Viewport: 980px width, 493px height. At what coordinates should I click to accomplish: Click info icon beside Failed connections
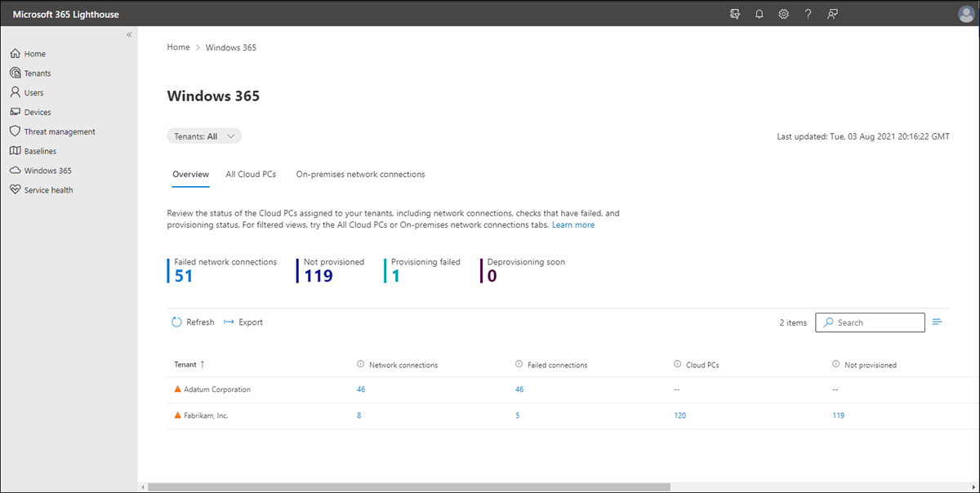pyautogui.click(x=519, y=365)
